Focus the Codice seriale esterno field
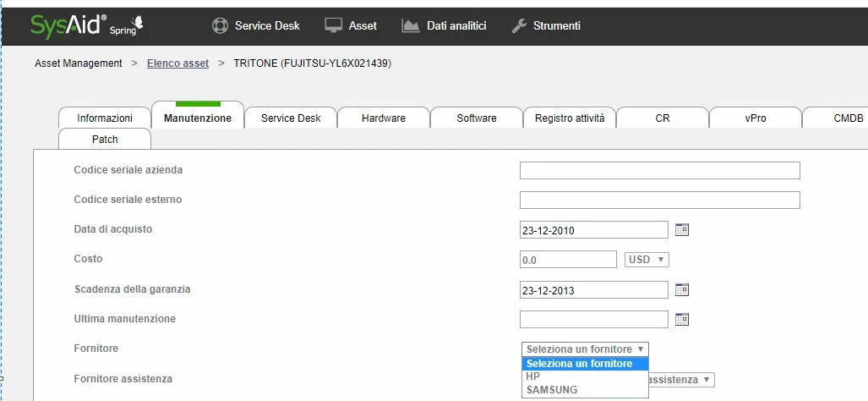The height and width of the screenshot is (401, 868). coord(660,200)
